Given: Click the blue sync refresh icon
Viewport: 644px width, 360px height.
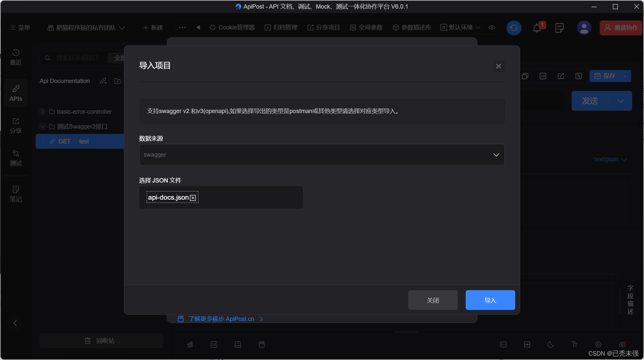Looking at the screenshot, I should tap(514, 28).
